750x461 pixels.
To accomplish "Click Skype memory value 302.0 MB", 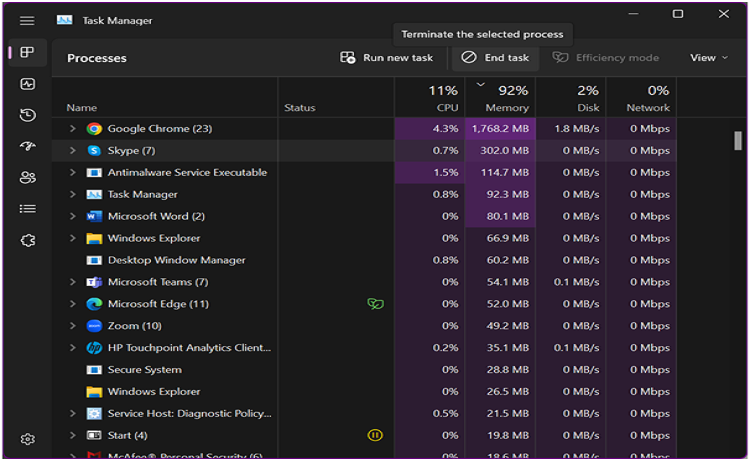I will [505, 151].
